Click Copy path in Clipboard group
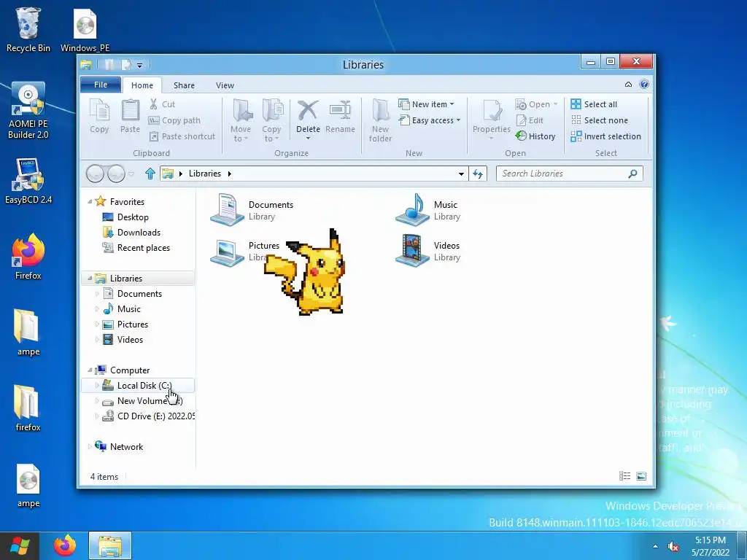Screen dimensions: 747x560 click(x=174, y=120)
